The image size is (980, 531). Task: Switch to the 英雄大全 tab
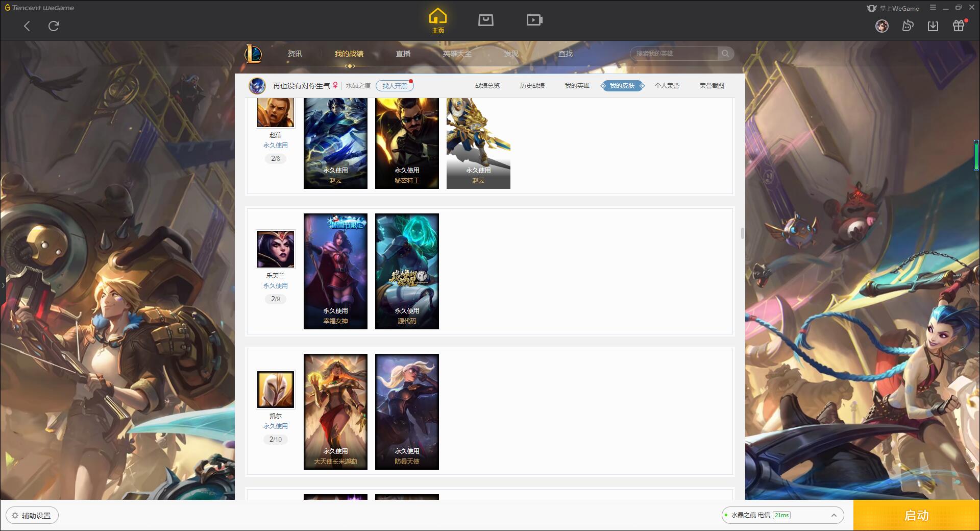(x=457, y=54)
